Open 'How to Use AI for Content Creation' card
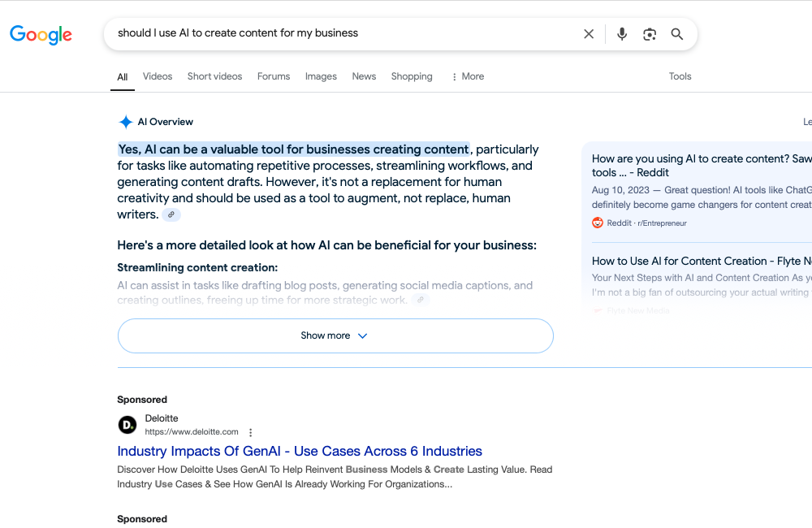The width and height of the screenshot is (812, 528). click(702, 261)
